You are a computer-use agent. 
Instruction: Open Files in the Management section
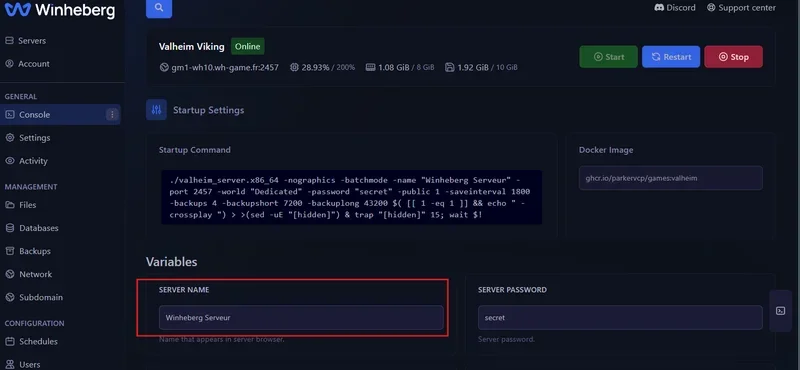(28, 205)
